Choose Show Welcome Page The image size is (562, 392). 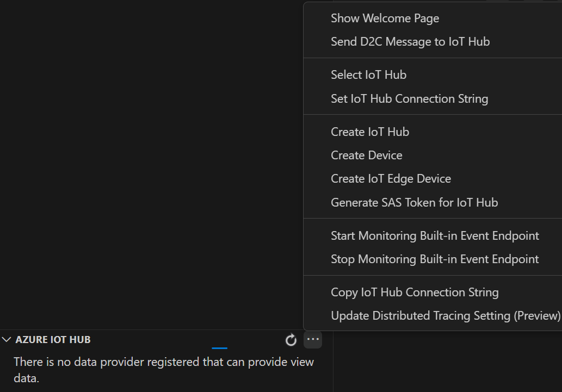[433, 18]
